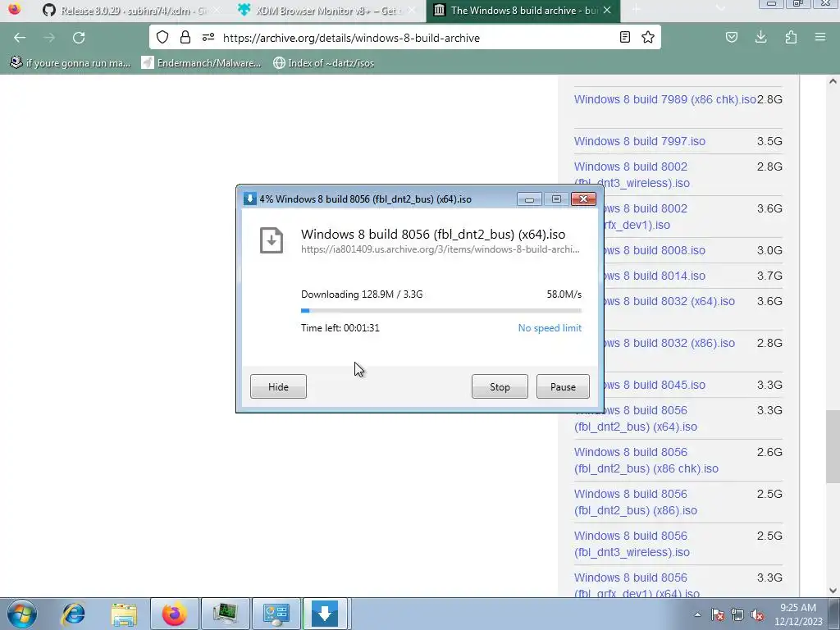Image resolution: width=840 pixels, height=630 pixels.
Task: Open Windows 8 build 8056 (fbl_dnt3_wireless).iso link
Action: click(x=632, y=544)
